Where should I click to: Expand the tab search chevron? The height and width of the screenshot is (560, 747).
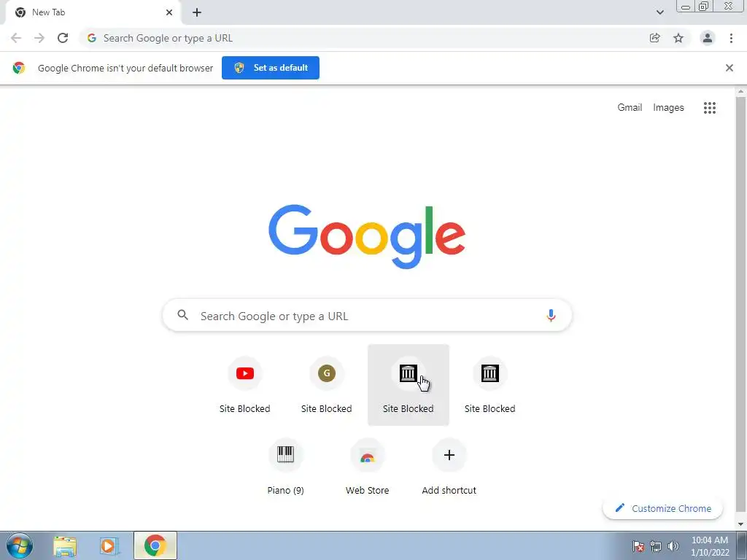pos(659,12)
